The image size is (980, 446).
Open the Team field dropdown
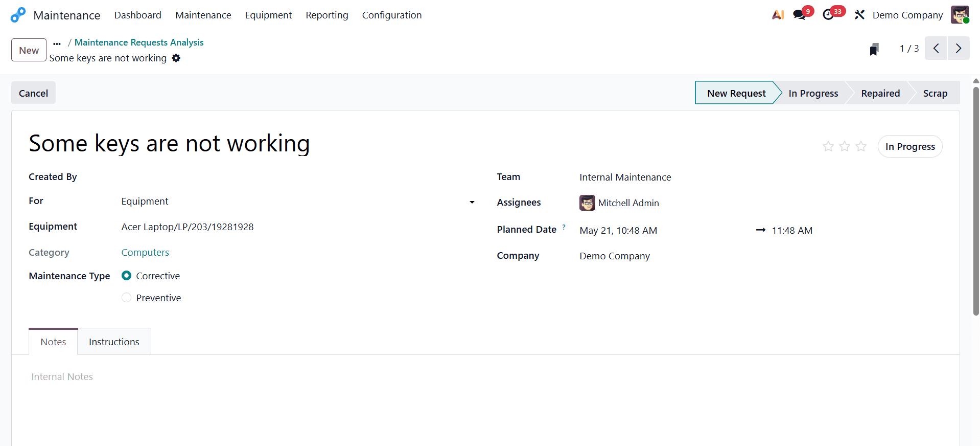pyautogui.click(x=761, y=177)
